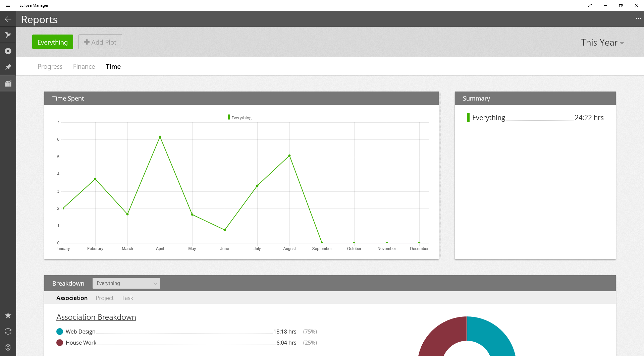Screen dimensions: 644x356
Task: Open the hummingbird icon in sidebar
Action: pyautogui.click(x=8, y=35)
